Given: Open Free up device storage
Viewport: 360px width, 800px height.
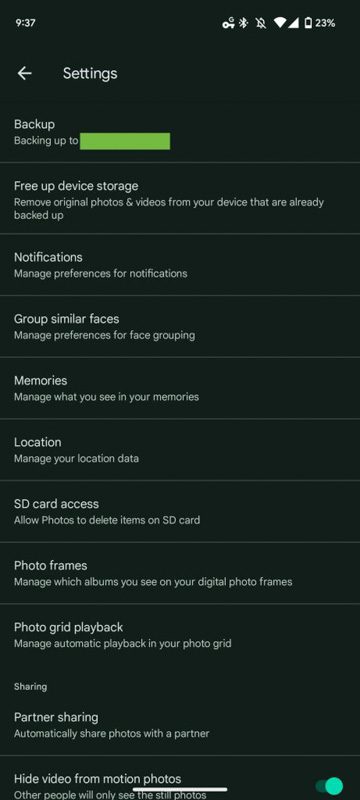Looking at the screenshot, I should [180, 199].
